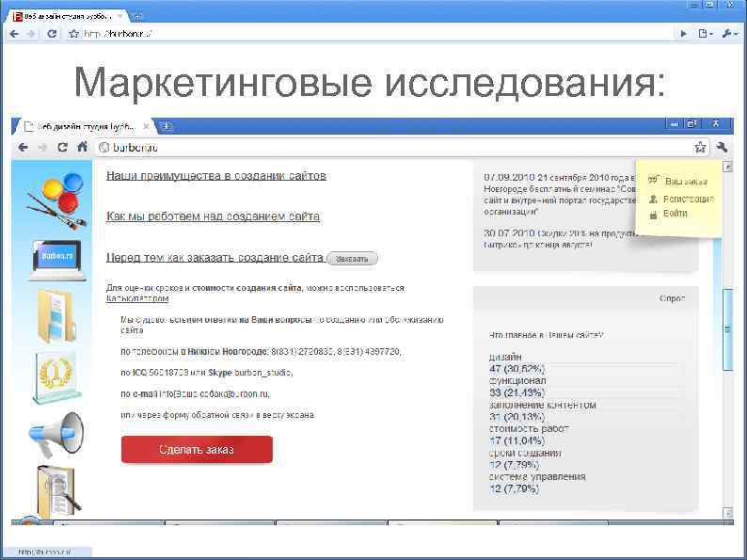Click the burbon.ru address field
The height and width of the screenshot is (560, 747).
pos(395,148)
